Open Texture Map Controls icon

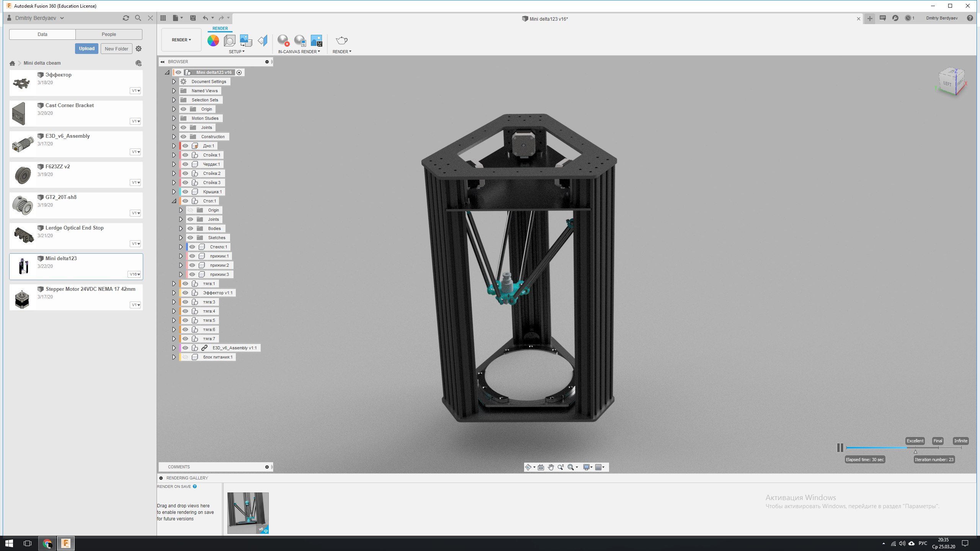click(x=263, y=40)
